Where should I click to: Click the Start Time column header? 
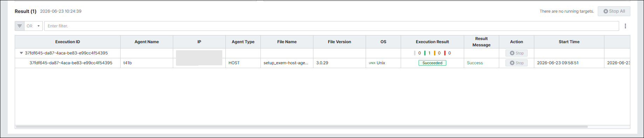coord(569,42)
